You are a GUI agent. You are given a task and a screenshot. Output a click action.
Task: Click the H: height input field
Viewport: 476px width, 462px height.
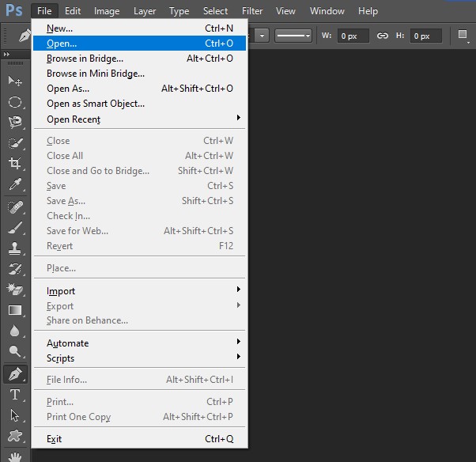pos(426,36)
